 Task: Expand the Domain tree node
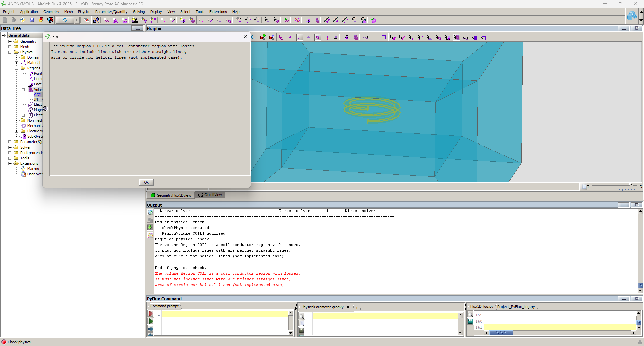17,57
